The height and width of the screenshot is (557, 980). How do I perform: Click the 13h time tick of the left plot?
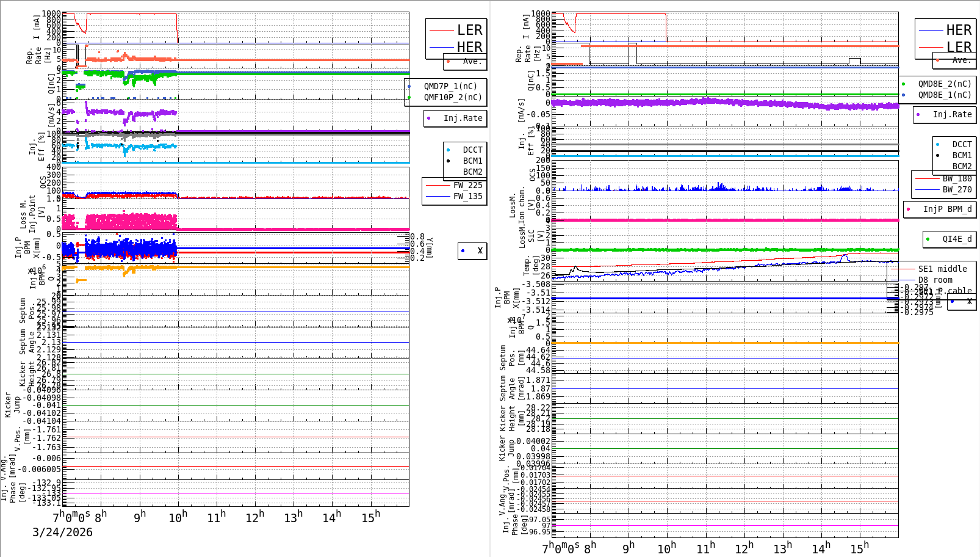pos(293,517)
